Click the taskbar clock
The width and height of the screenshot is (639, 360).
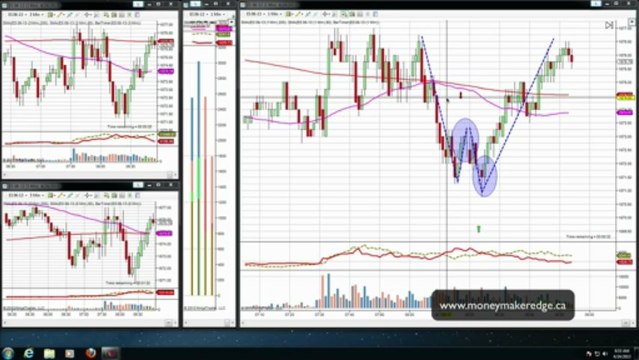[x=622, y=353]
